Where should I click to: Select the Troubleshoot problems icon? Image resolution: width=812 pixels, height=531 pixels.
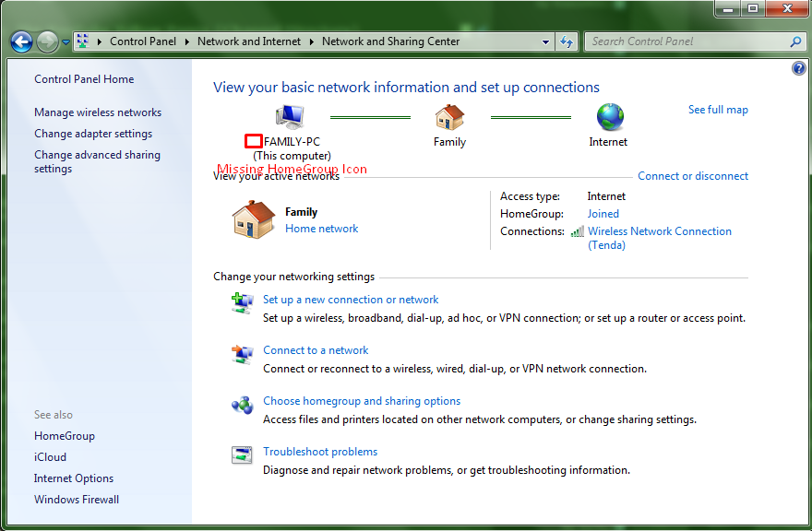coord(242,454)
